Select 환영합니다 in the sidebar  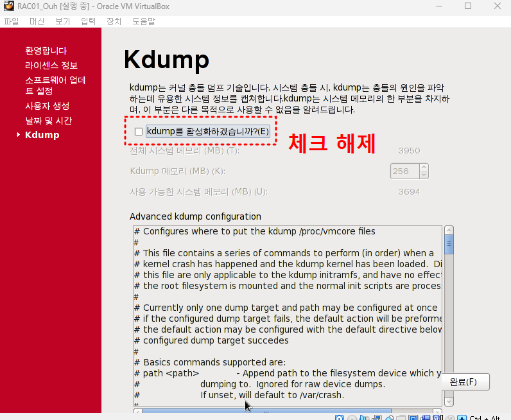coord(46,51)
